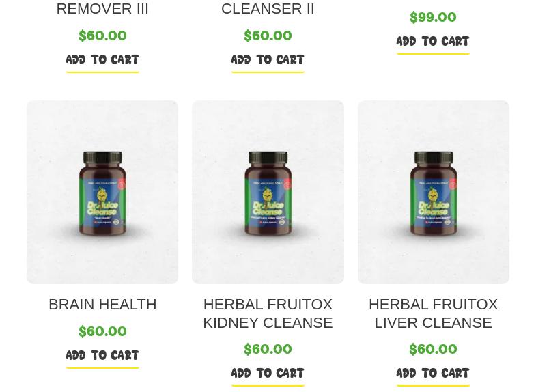The image size is (536, 392).
Task: Add CLEANSER II to cart
Action: click(x=268, y=60)
